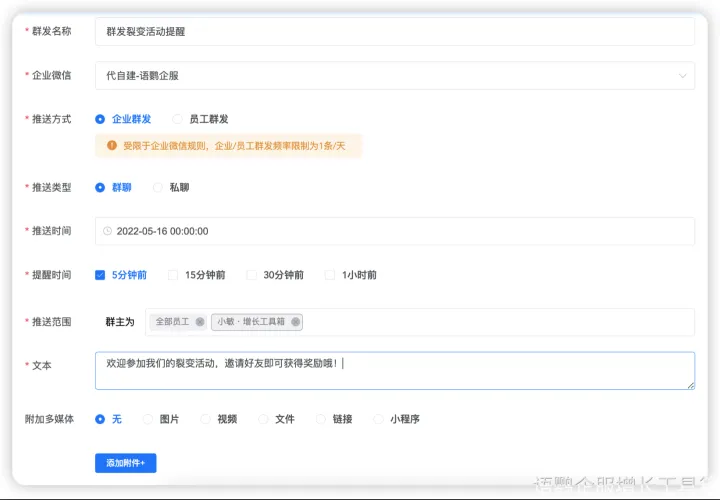The width and height of the screenshot is (720, 500).
Task: Click into the 群发名称 input field
Action: [x=394, y=31]
